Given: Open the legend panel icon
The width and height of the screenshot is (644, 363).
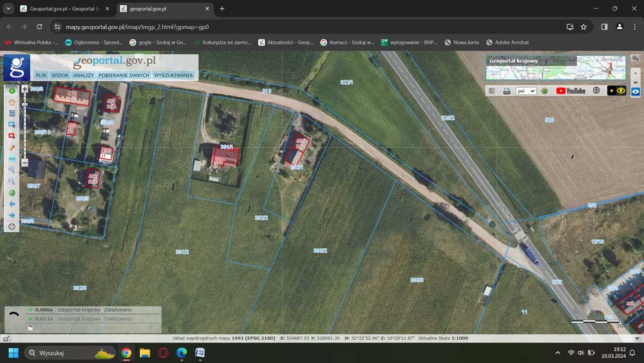Looking at the screenshot, I should (491, 91).
